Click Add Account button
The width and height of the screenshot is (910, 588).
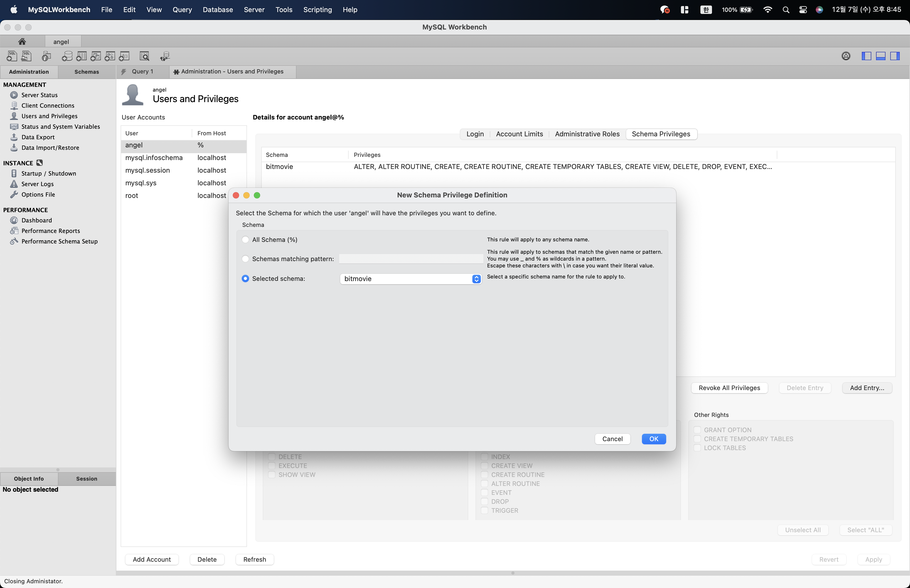coord(152,559)
